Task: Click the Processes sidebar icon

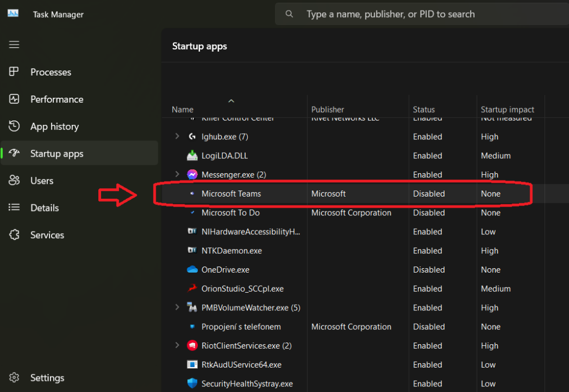Action: pyautogui.click(x=14, y=72)
